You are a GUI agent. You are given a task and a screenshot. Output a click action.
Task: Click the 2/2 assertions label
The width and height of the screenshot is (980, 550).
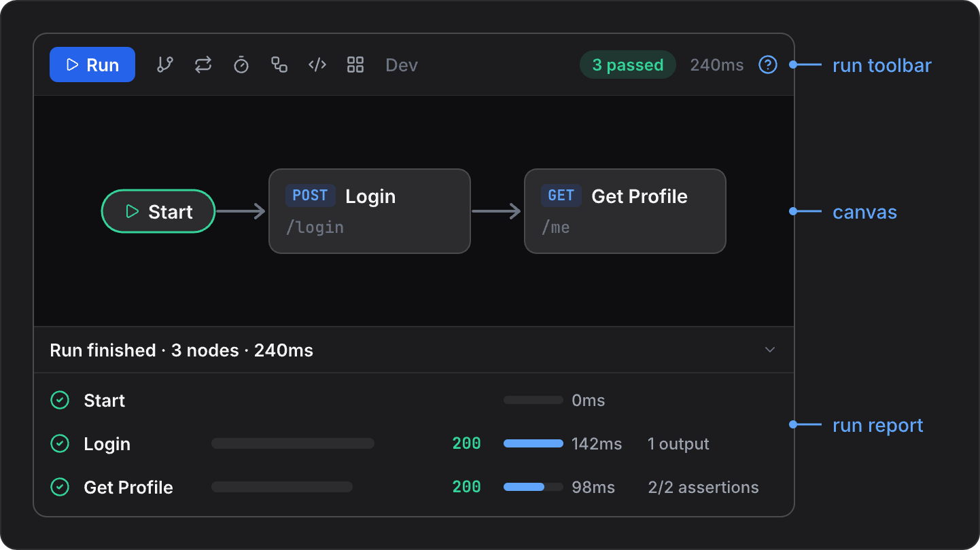[703, 488]
